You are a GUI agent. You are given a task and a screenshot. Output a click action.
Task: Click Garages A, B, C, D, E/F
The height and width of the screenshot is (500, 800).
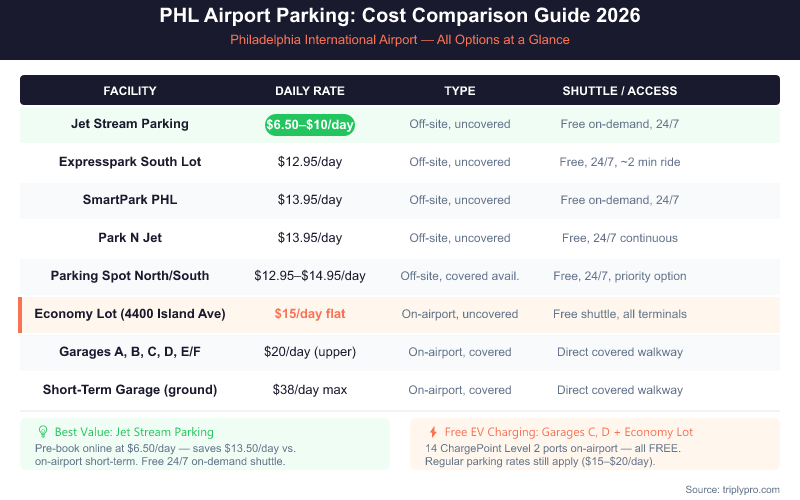click(130, 352)
